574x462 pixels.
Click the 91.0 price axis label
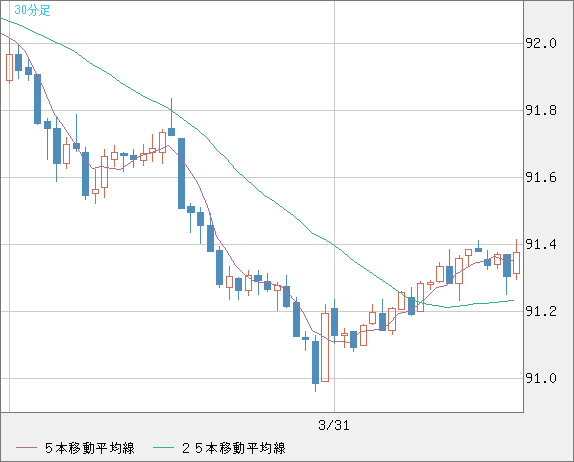pyautogui.click(x=541, y=378)
